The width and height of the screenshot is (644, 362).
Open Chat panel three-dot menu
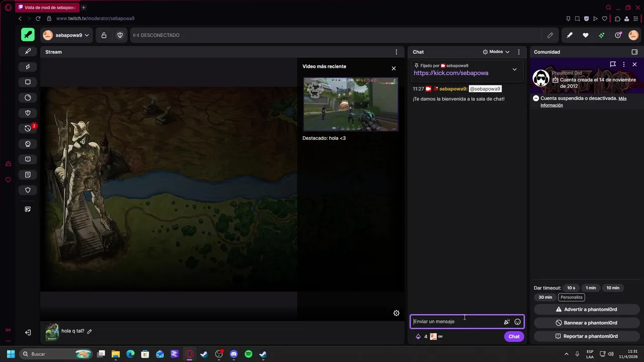point(519,52)
